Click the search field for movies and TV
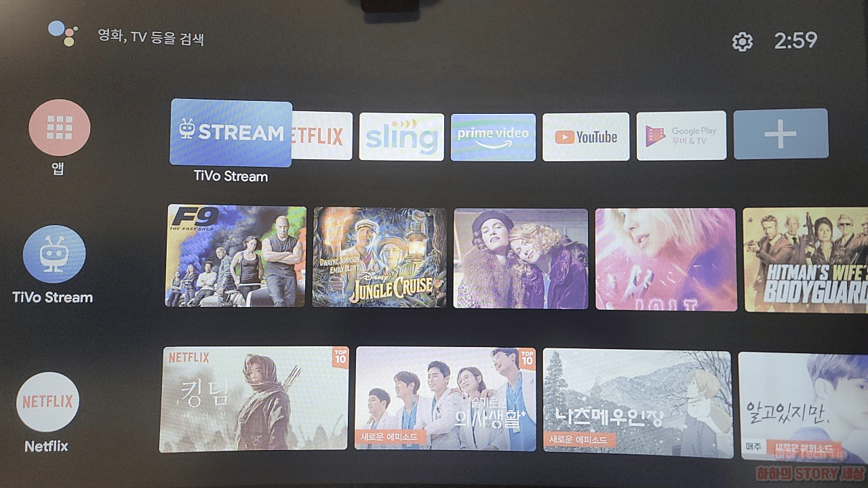The height and width of the screenshot is (488, 868). (151, 37)
